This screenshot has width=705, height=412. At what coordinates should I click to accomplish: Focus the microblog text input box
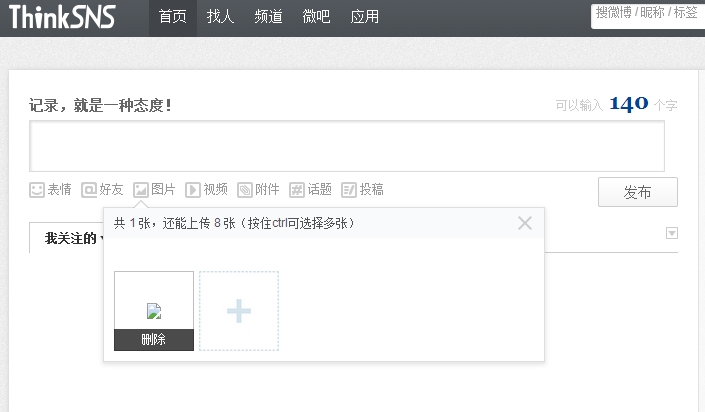(x=347, y=146)
